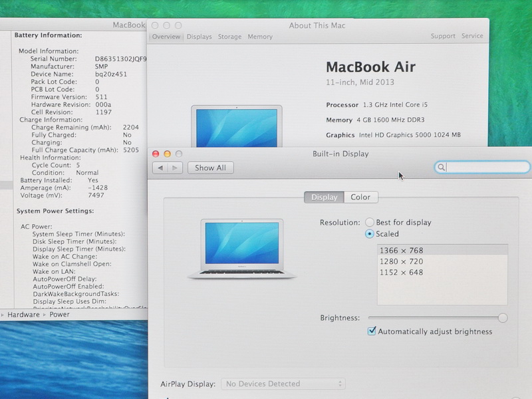This screenshot has height=399, width=532.
Task: Click the Manufacturer value SMP
Action: 102,66
